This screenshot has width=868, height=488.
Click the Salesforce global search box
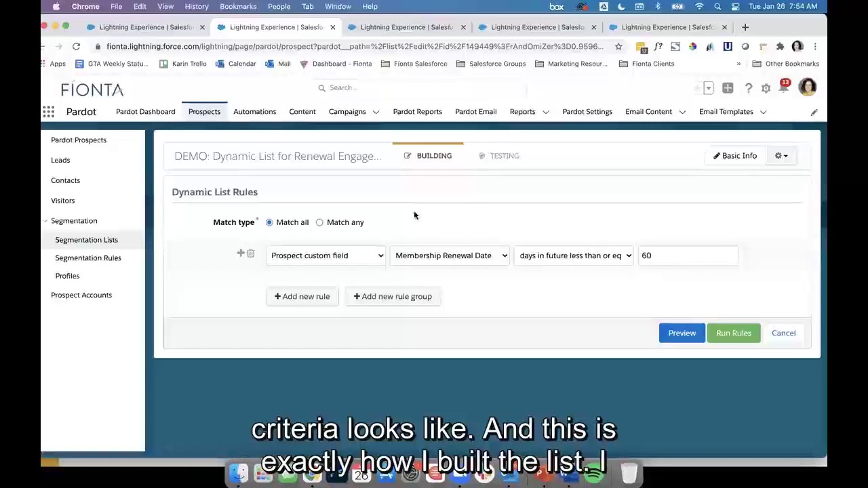click(x=420, y=87)
